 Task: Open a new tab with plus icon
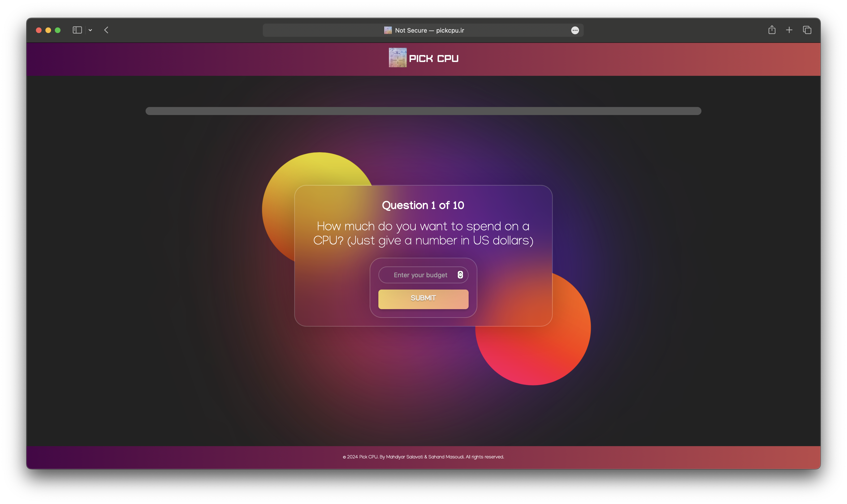789,30
